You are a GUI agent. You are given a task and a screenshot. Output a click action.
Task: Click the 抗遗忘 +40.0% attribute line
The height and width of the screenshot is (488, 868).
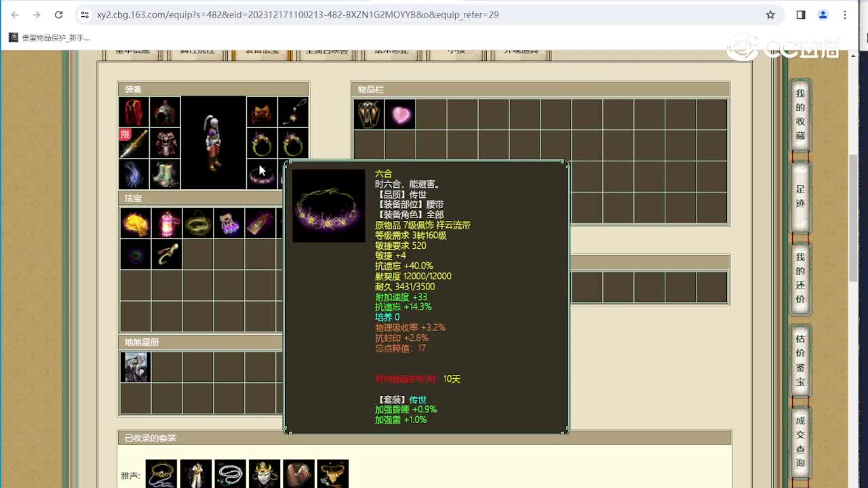pyautogui.click(x=404, y=266)
